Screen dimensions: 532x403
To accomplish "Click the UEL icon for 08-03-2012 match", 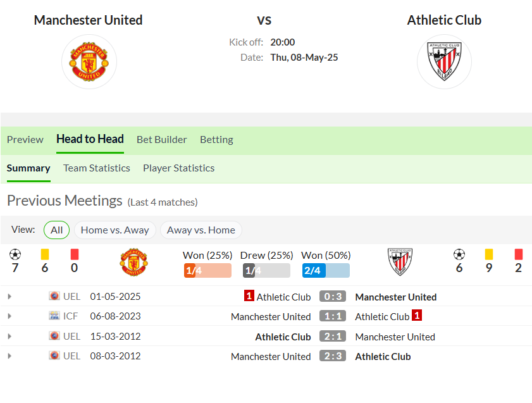I will click(54, 356).
